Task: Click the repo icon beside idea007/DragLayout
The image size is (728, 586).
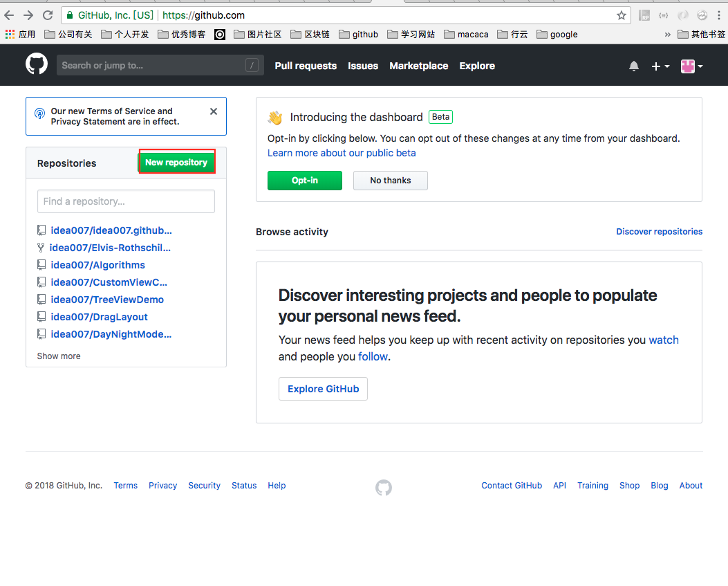Action: 41,317
